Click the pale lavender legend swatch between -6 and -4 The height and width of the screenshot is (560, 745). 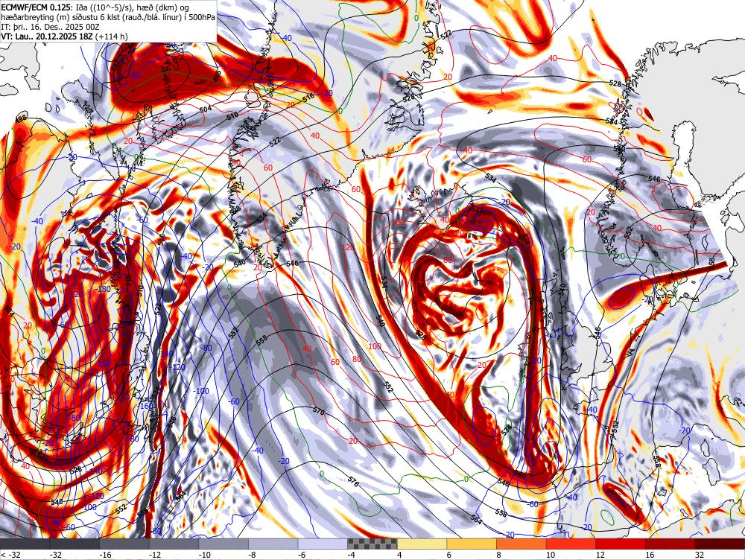pos(323,544)
